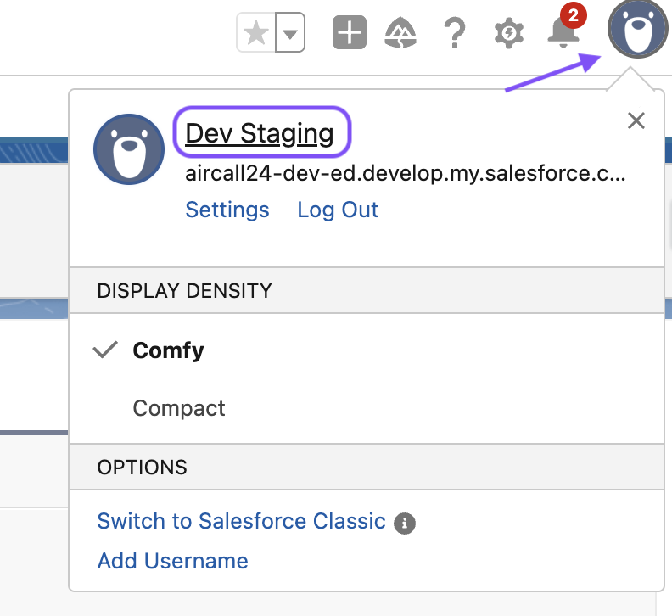
Task: Open the Favorites list dropdown arrow
Action: click(x=290, y=32)
